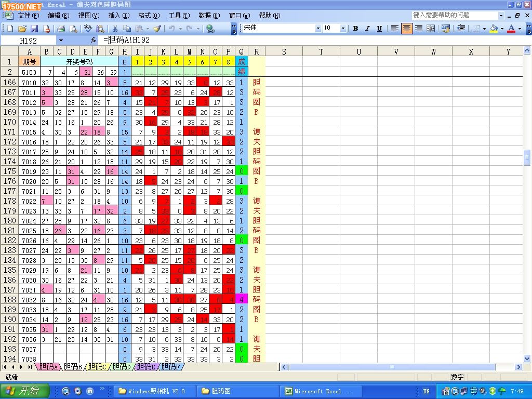532x399 pixels.
Task: Open the 数据 (Data) menu
Action: [209, 16]
